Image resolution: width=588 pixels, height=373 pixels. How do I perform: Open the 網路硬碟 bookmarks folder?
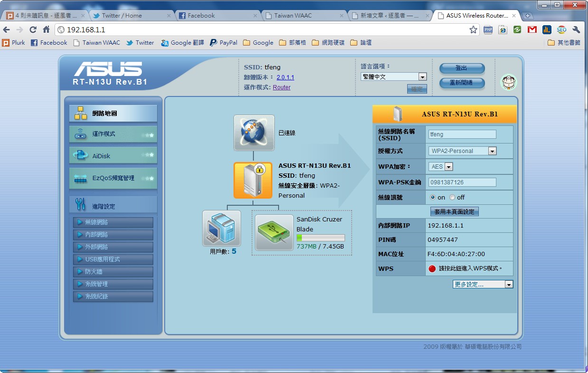coord(328,42)
